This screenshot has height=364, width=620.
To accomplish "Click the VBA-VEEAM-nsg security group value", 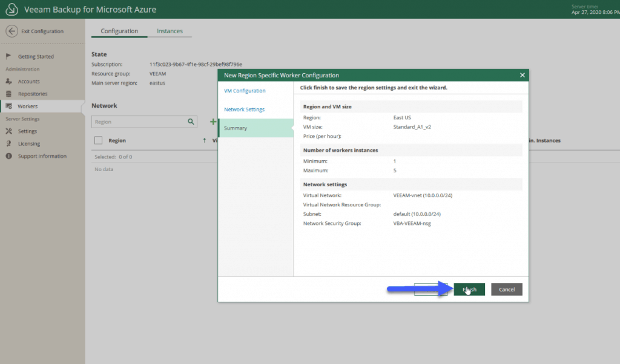I will click(412, 224).
